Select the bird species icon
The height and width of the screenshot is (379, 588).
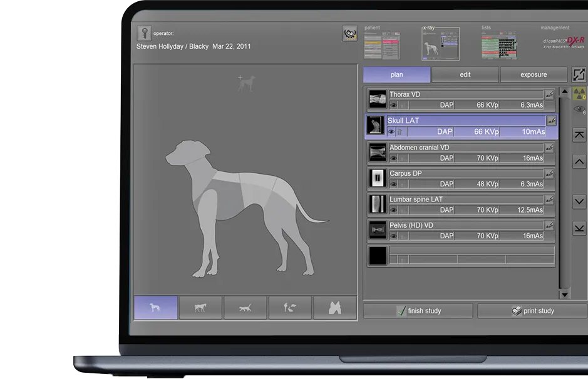[290, 308]
